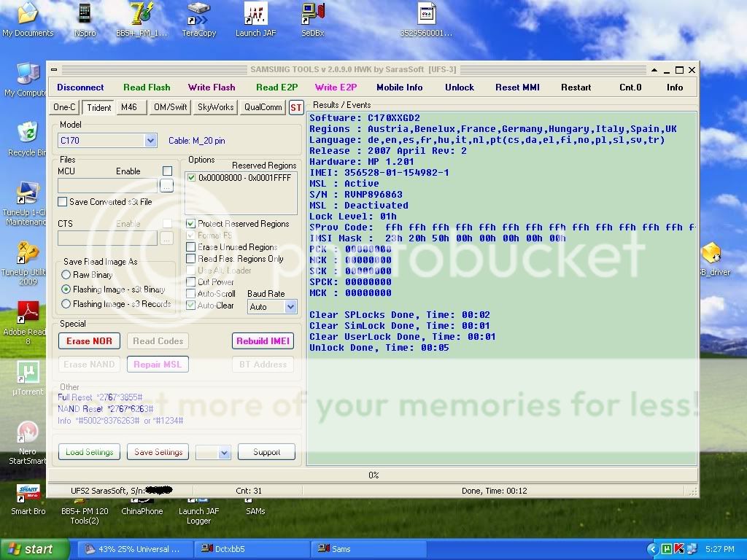Open the Baud Rate Auto dropdown
This screenshot has height=560, width=747.
coord(290,307)
